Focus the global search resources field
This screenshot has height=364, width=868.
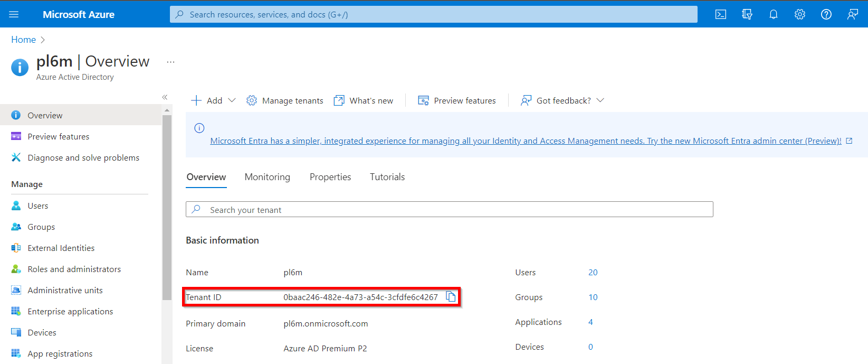434,14
